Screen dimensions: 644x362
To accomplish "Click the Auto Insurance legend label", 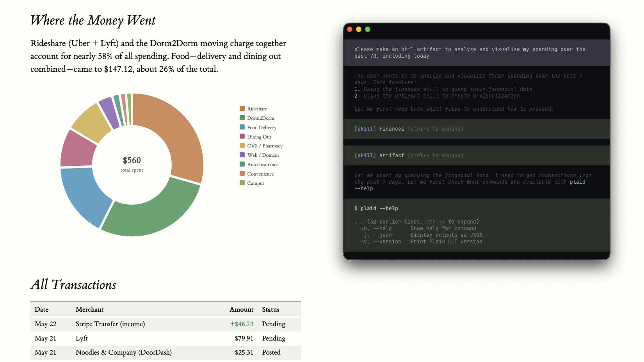I will (263, 165).
